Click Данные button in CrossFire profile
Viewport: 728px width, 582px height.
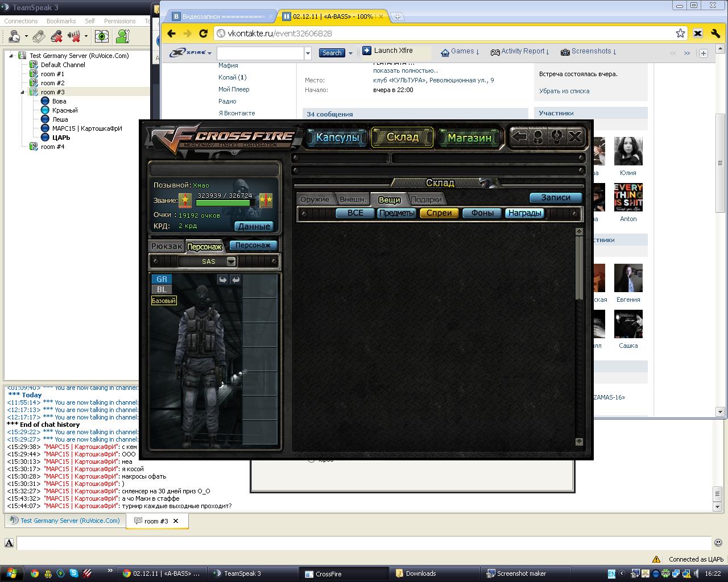[x=254, y=226]
